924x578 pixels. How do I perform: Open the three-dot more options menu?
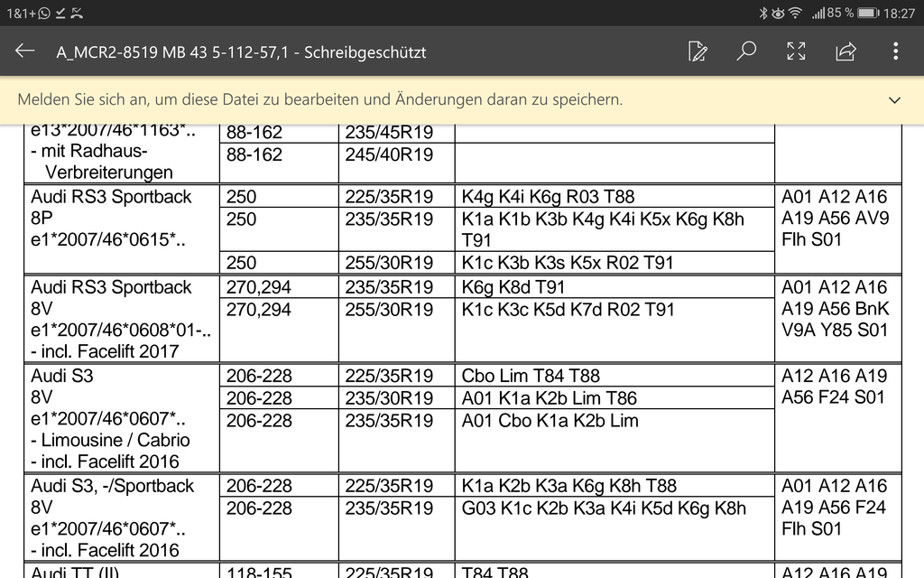coord(895,51)
